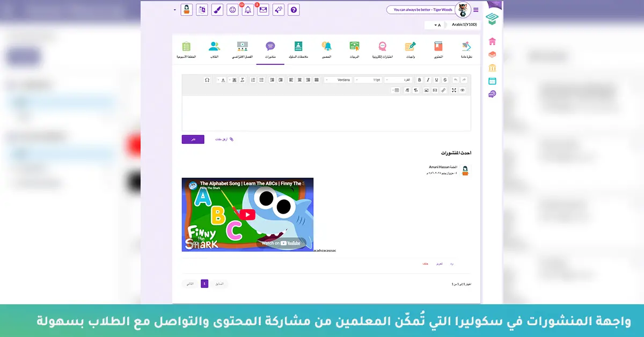This screenshot has height=337, width=644.
Task: Open the Verdana font family dropdown
Action: pyautogui.click(x=338, y=80)
